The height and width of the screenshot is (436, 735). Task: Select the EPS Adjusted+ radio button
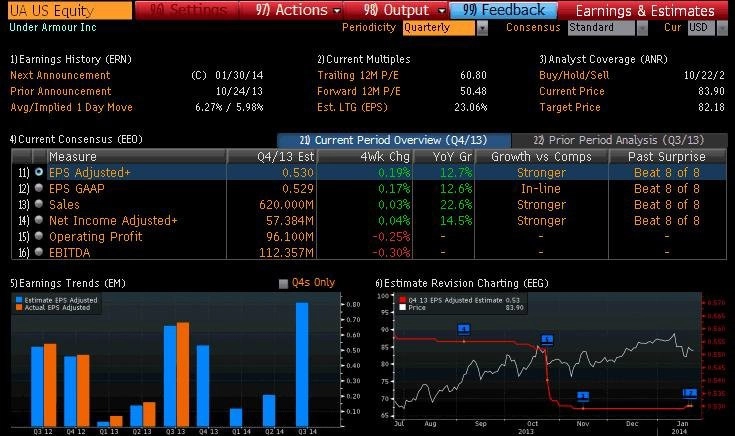[39, 172]
